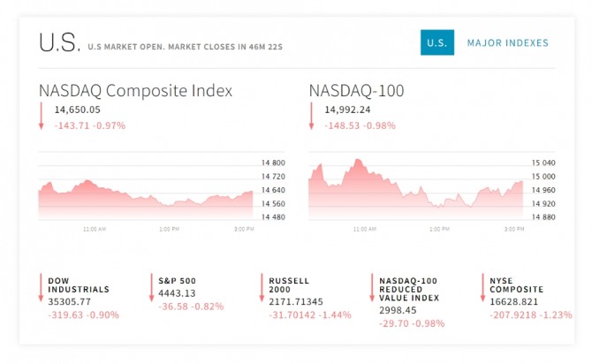Click the Dow Industrials down arrow icon

pos(41,289)
